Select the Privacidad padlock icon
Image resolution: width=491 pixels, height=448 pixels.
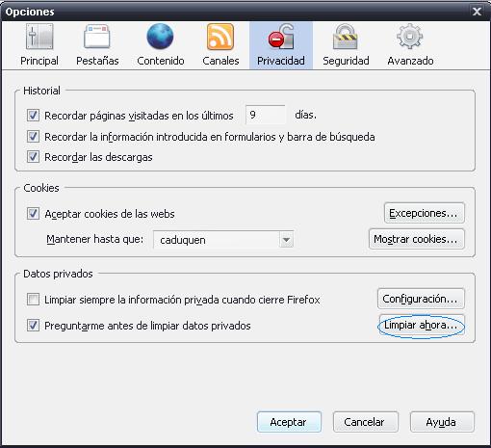(281, 37)
